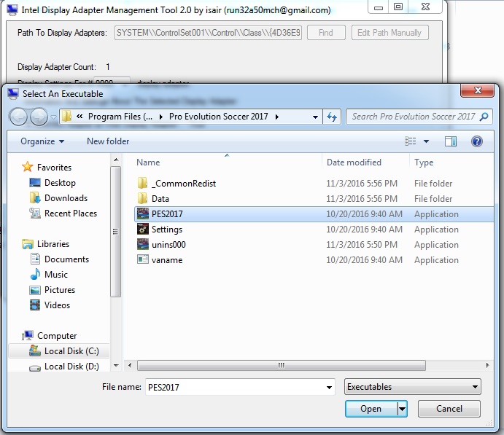
Task: Close the Select An Executable dialog
Action: [x=477, y=90]
